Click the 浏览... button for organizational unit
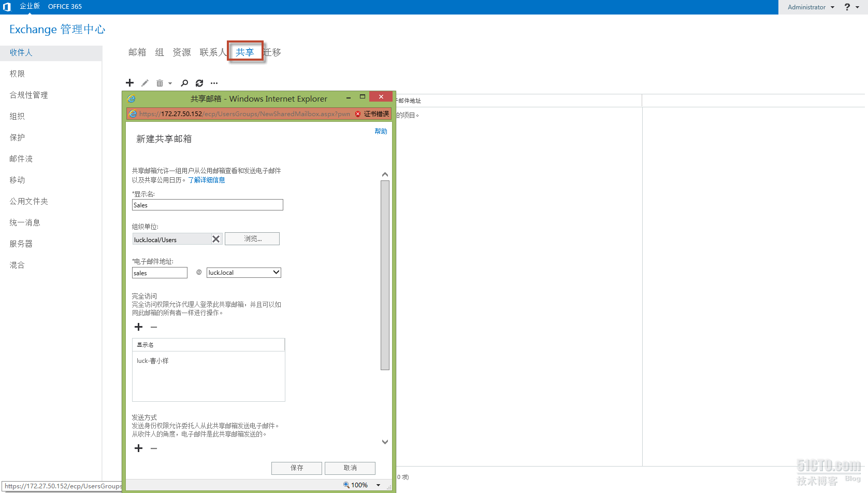This screenshot has height=493, width=868. coord(252,238)
